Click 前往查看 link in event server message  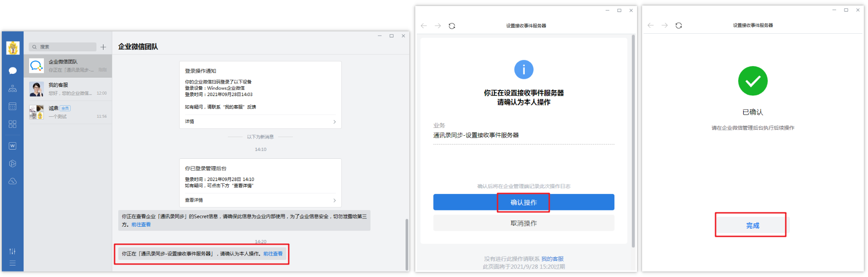tap(273, 253)
